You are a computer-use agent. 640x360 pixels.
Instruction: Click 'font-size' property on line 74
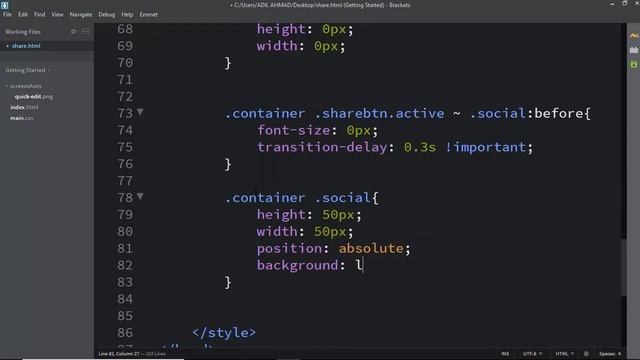(x=293, y=130)
